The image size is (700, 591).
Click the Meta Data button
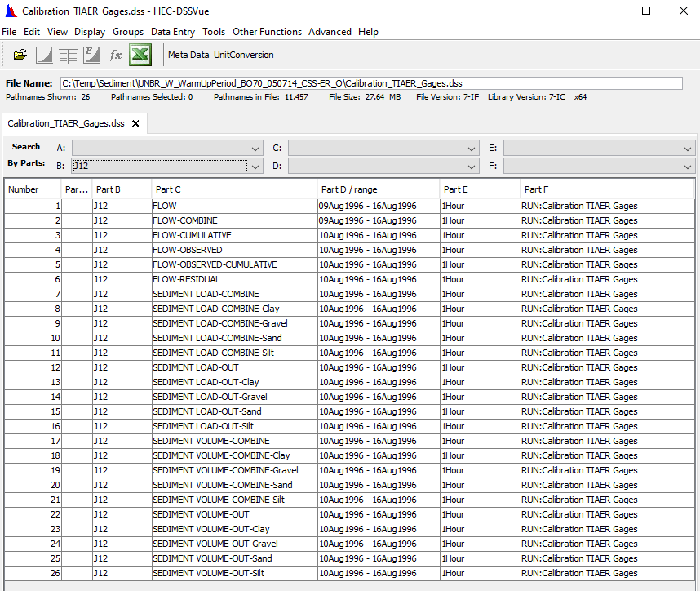tap(189, 56)
